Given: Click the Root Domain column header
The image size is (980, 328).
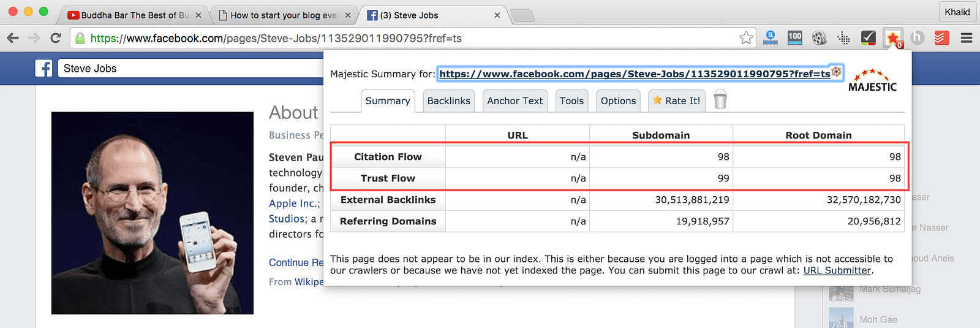Looking at the screenshot, I should 818,135.
